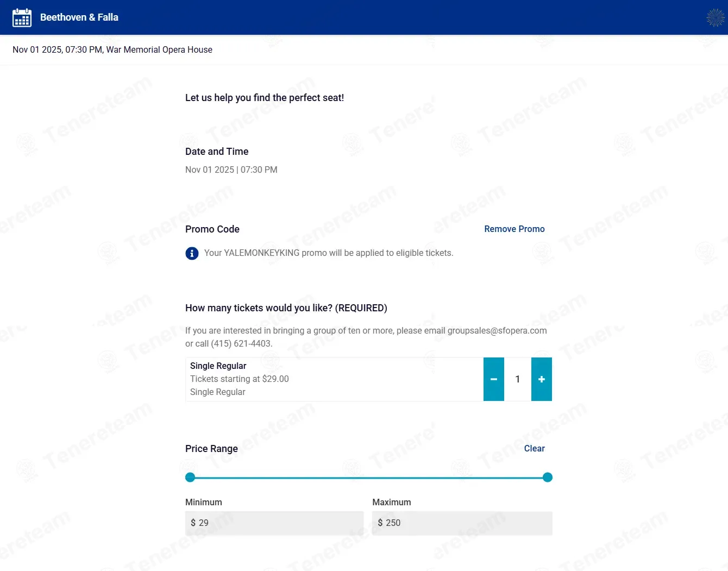
Task: Select the Single Regular ticket type label
Action: [x=218, y=366]
